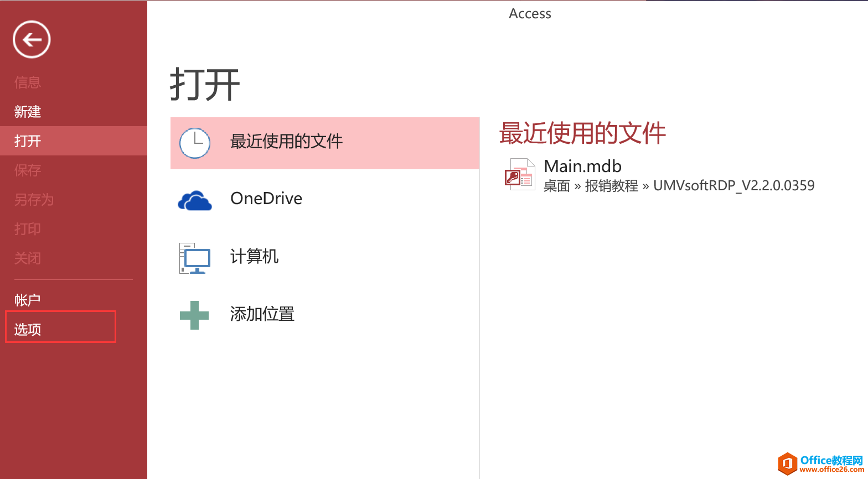Choose the OneDrive location
The image size is (868, 479).
pos(325,199)
